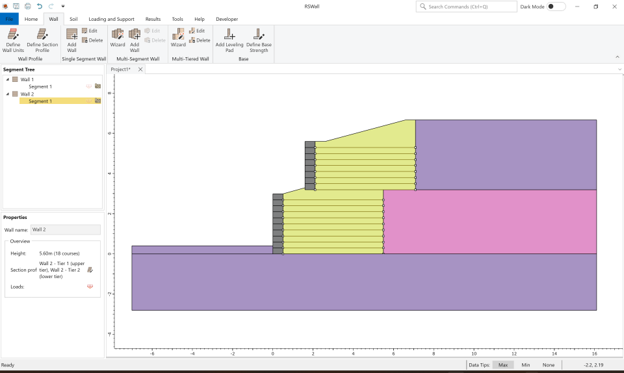
Task: Select Segment 1 under Wall 1
Action: [40, 86]
